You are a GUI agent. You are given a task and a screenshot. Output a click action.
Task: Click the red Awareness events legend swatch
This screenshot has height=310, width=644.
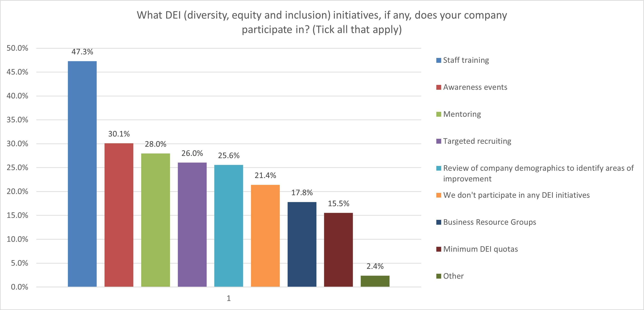(x=438, y=87)
